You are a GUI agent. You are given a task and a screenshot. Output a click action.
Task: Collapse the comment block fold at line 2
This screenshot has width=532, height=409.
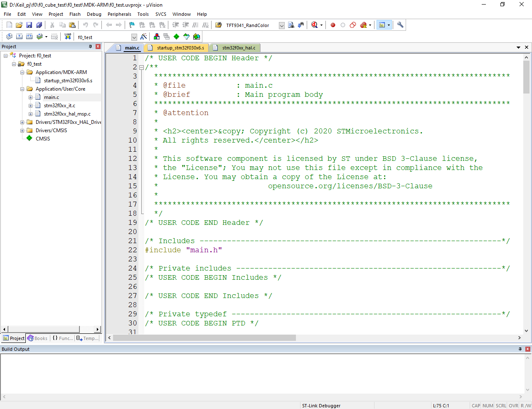pyautogui.click(x=141, y=67)
